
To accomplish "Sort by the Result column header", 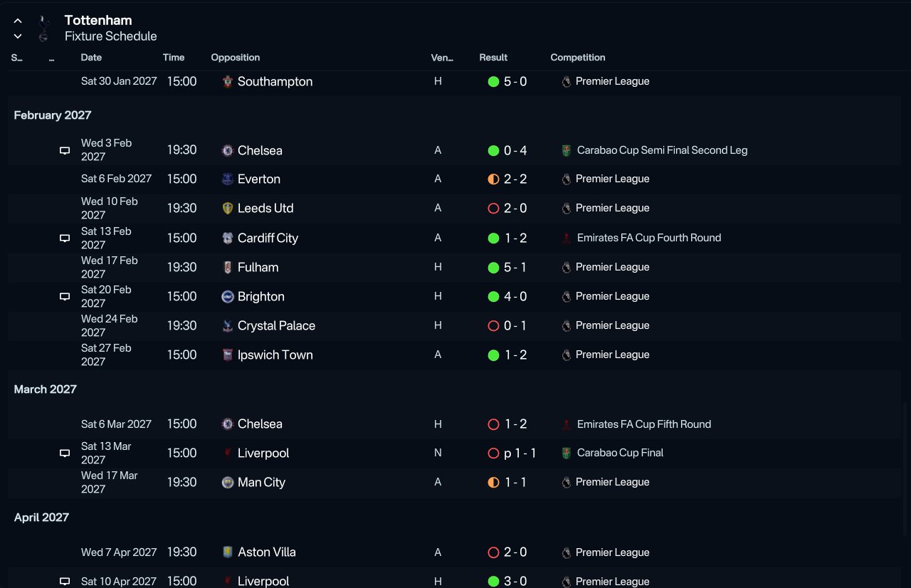I will coord(493,58).
